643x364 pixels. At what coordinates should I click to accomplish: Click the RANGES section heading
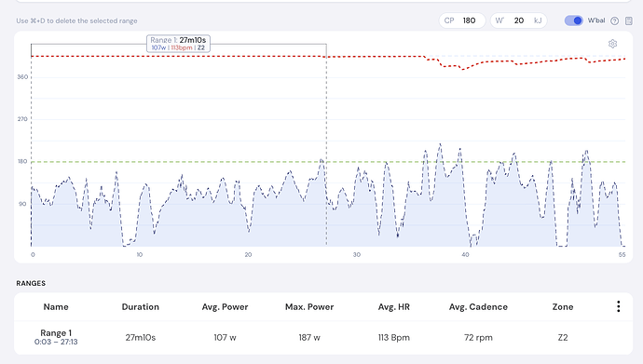point(31,283)
